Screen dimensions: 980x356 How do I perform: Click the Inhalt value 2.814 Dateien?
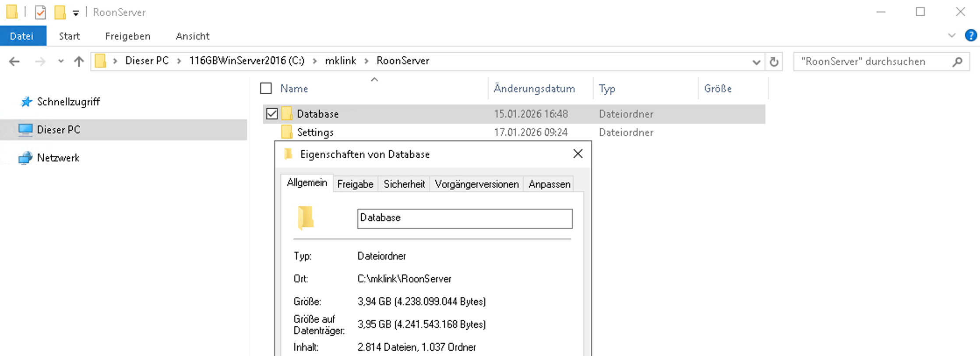point(416,347)
